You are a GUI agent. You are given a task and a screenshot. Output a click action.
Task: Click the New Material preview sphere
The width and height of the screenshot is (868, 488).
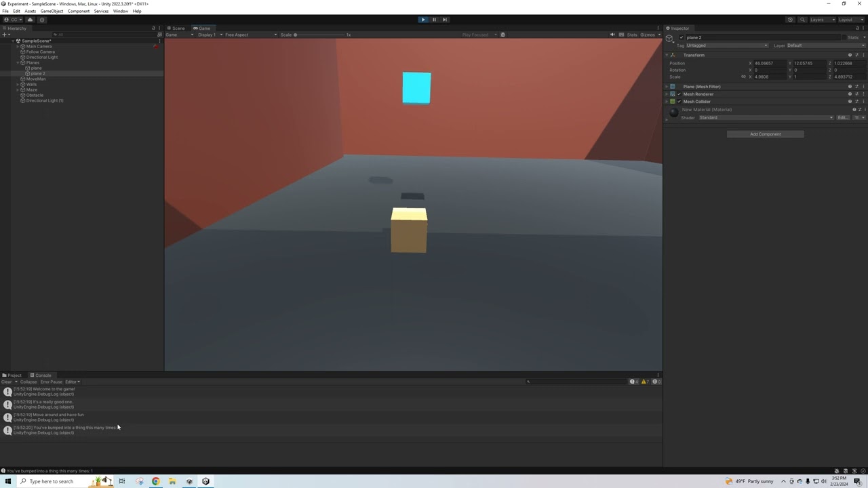[x=673, y=113]
